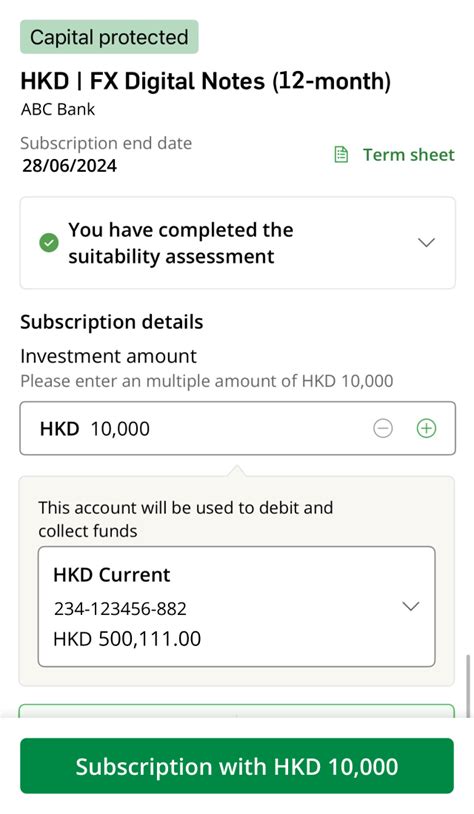
Task: Click the Capital protected badge
Action: point(109,37)
